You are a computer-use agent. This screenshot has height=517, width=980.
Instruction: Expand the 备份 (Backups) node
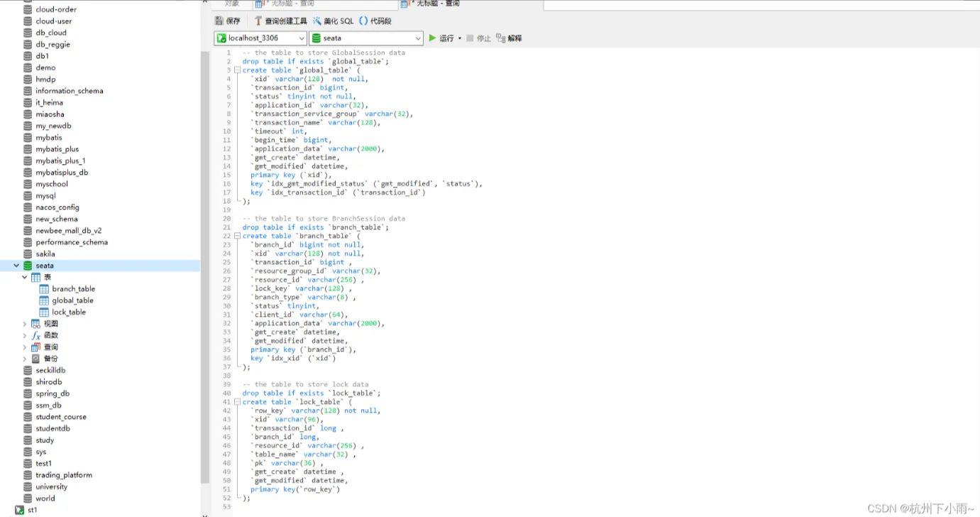pyautogui.click(x=25, y=359)
